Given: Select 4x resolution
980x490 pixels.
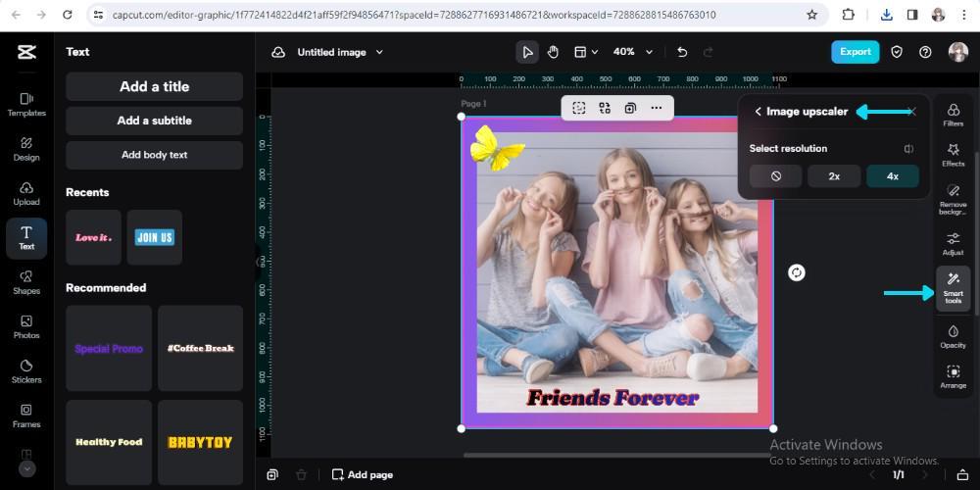Looking at the screenshot, I should [893, 176].
